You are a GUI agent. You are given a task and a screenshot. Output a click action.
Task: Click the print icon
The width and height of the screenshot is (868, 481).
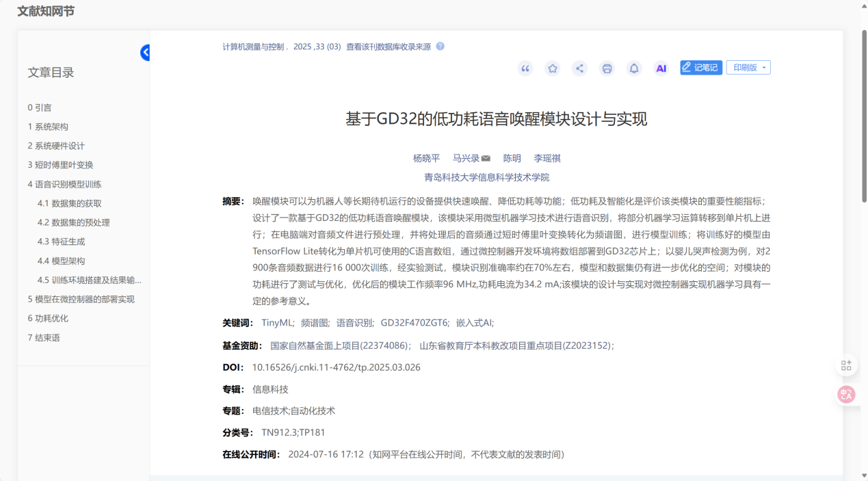pos(607,68)
